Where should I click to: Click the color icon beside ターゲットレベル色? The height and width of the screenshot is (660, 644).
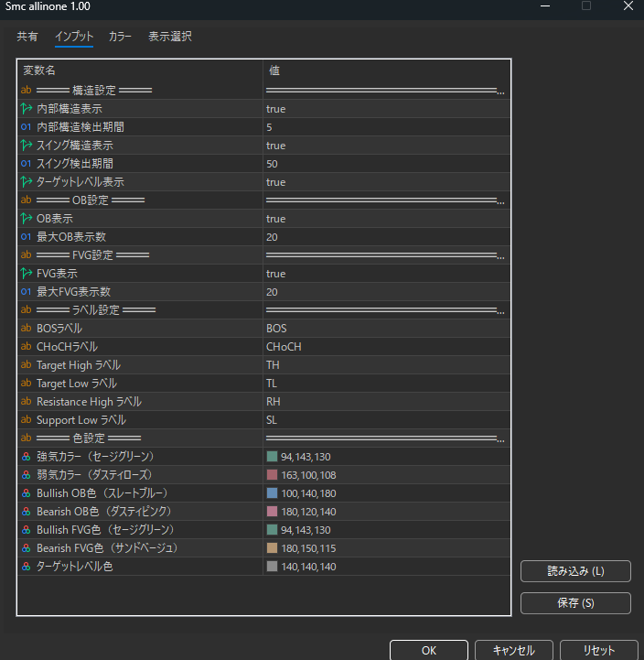point(27,566)
